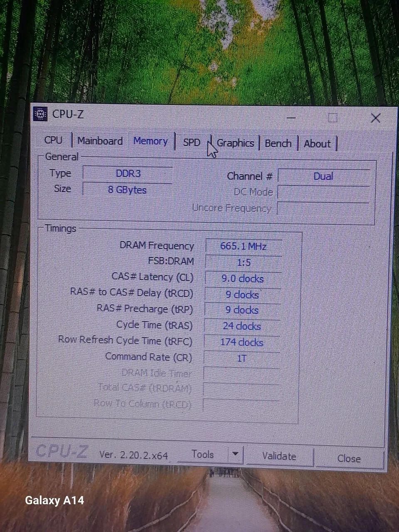Click the CPU-Z app icon in title bar
Image resolution: width=399 pixels, height=532 pixels.
coord(40,113)
